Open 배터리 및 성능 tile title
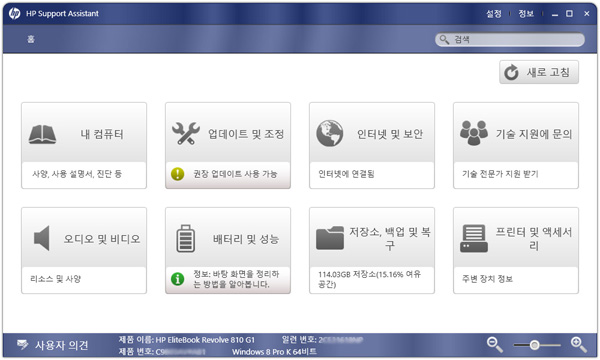This screenshot has width=600, height=360. point(246,239)
